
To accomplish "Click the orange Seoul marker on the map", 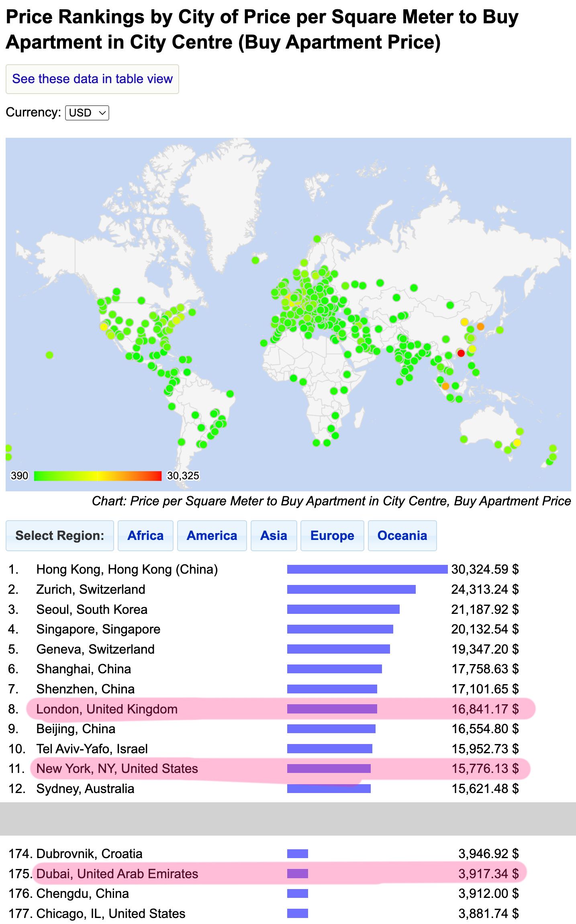I will pos(480,327).
